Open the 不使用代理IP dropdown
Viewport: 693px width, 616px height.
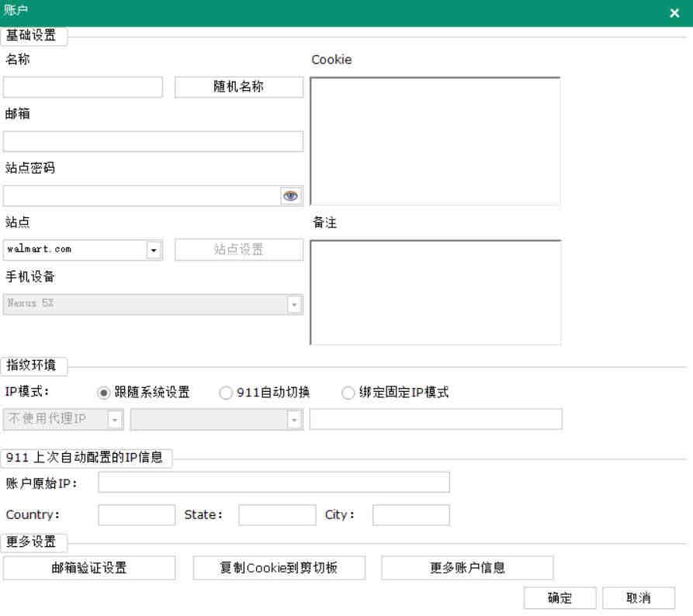tap(115, 420)
